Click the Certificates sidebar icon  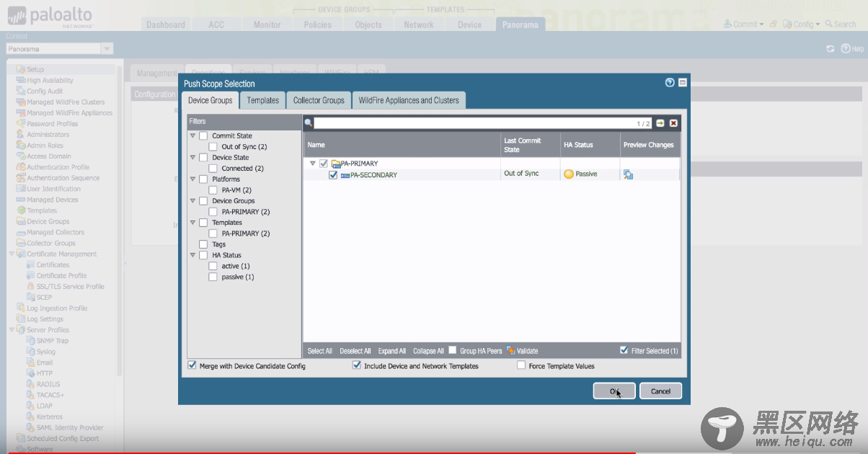(x=30, y=264)
